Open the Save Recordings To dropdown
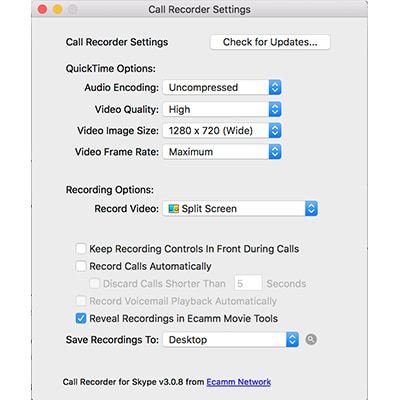This screenshot has width=400, height=400. (231, 340)
